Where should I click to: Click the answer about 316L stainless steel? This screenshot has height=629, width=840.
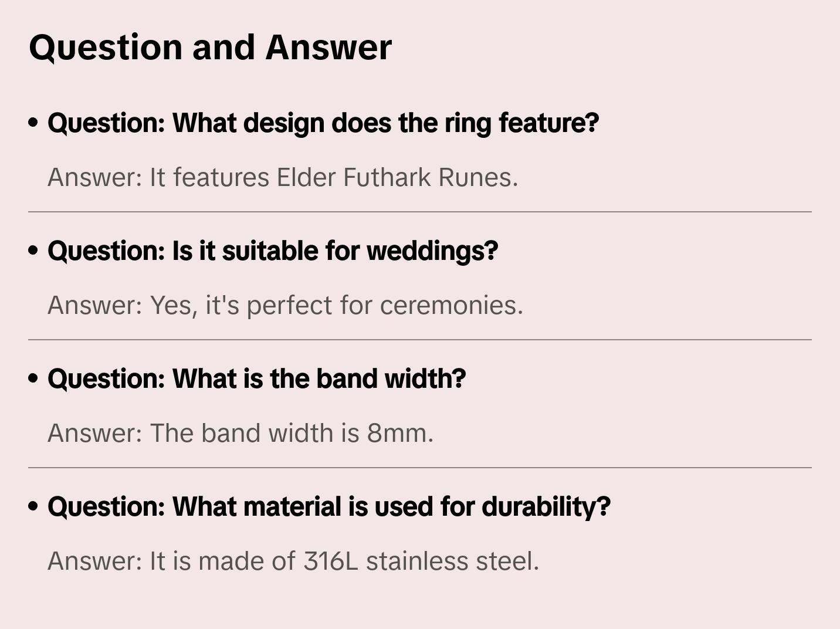pos(293,562)
